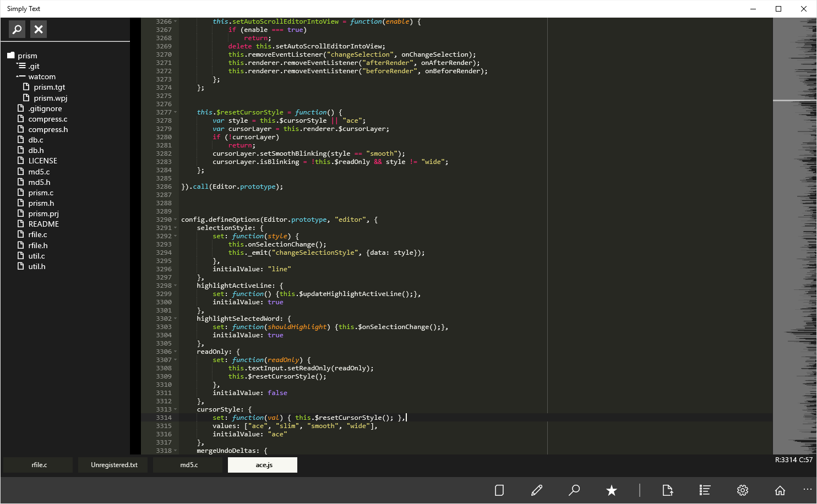Screen dimensions: 817x504
Task: Open util.h file
Action: tap(37, 266)
